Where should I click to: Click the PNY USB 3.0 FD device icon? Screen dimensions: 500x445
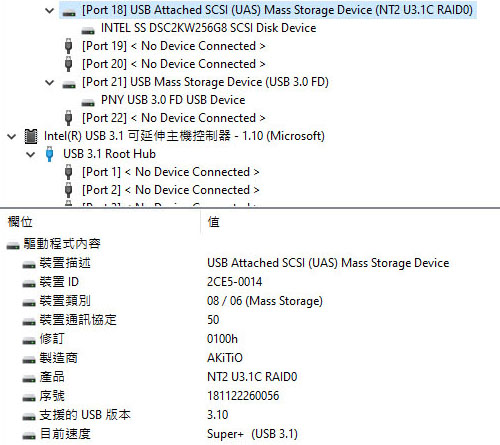click(88, 102)
